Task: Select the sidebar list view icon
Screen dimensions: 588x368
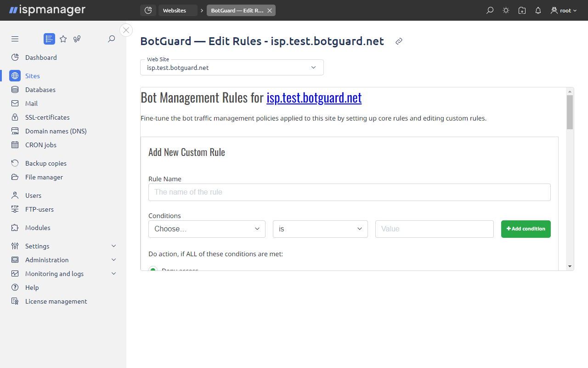Action: click(x=49, y=39)
